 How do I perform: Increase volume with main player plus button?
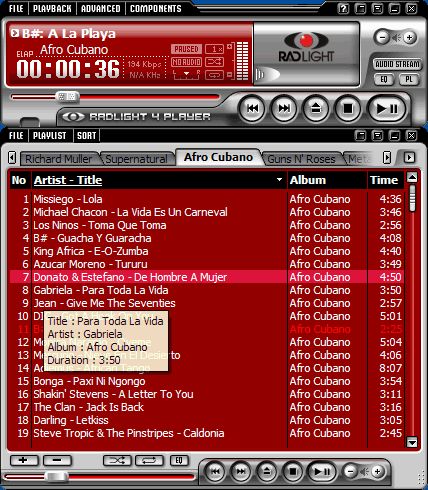(410, 37)
